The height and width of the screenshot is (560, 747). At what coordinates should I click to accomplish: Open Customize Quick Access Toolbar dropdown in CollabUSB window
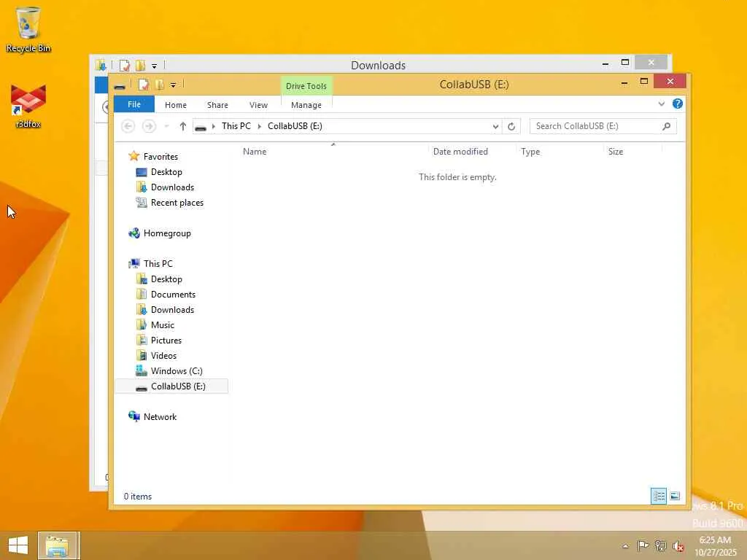(173, 85)
